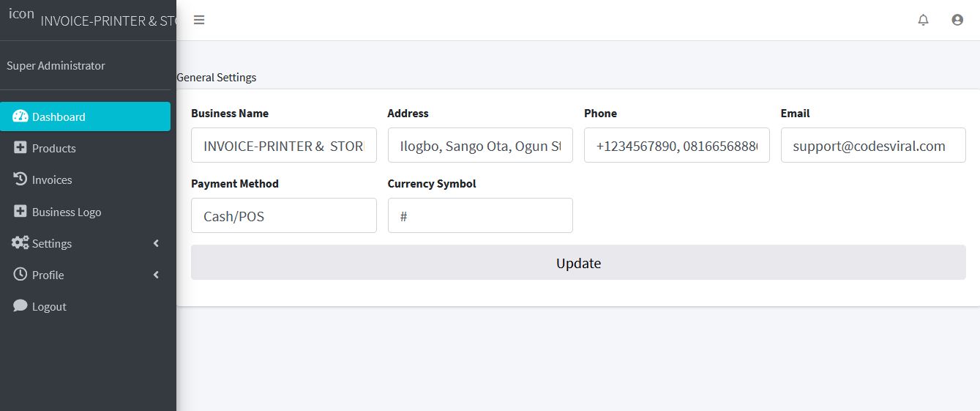Click the Products plus-square icon
Screen dimensions: 980x411
tap(20, 148)
